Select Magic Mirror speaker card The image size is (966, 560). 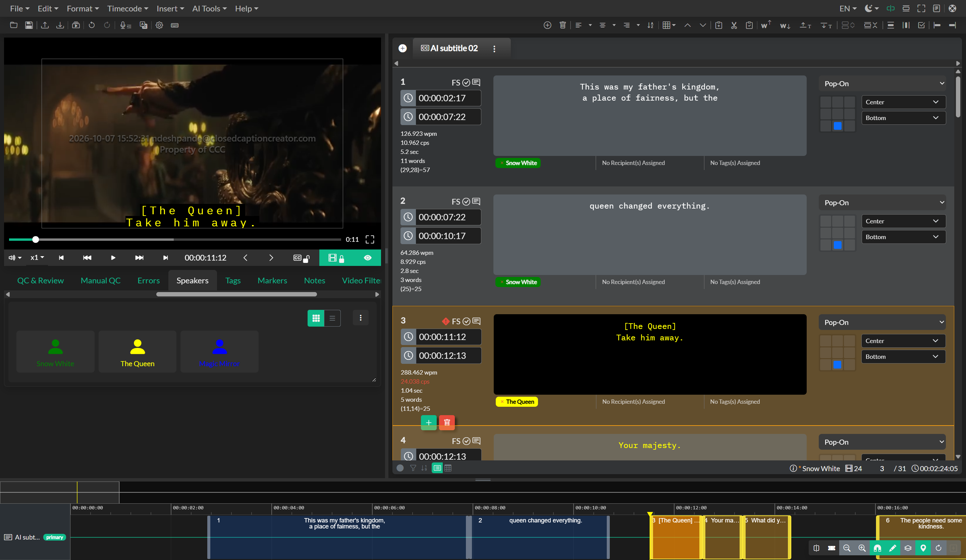click(x=219, y=352)
